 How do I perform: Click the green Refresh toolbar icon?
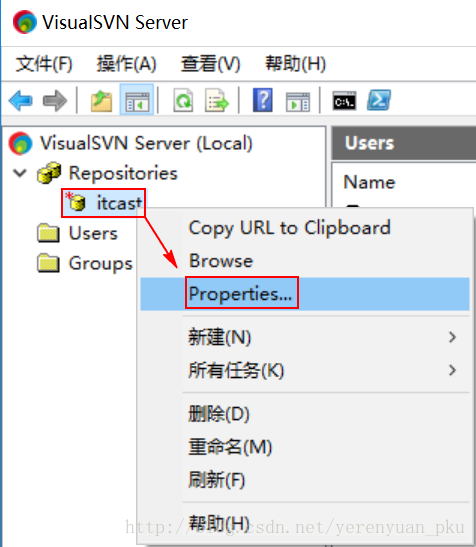pos(183,101)
